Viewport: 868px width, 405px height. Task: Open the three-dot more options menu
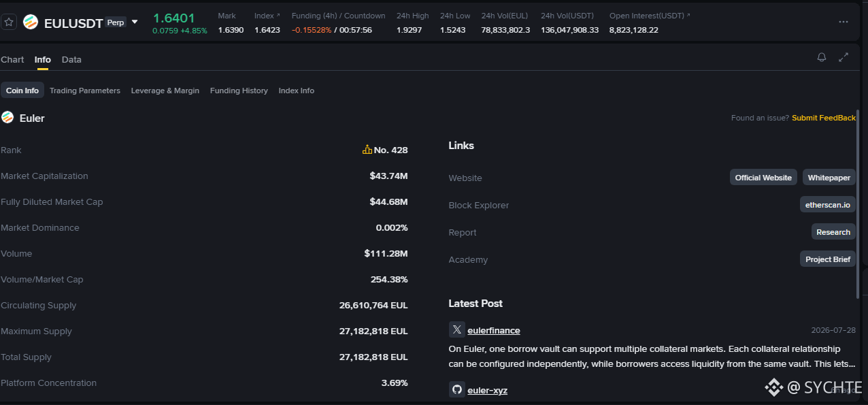coord(844,22)
